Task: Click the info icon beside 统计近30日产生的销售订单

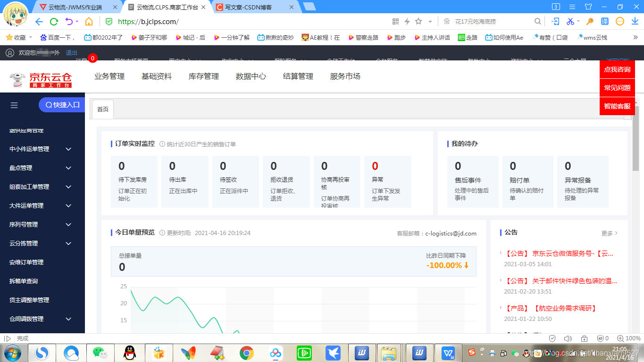Action: 162,144
